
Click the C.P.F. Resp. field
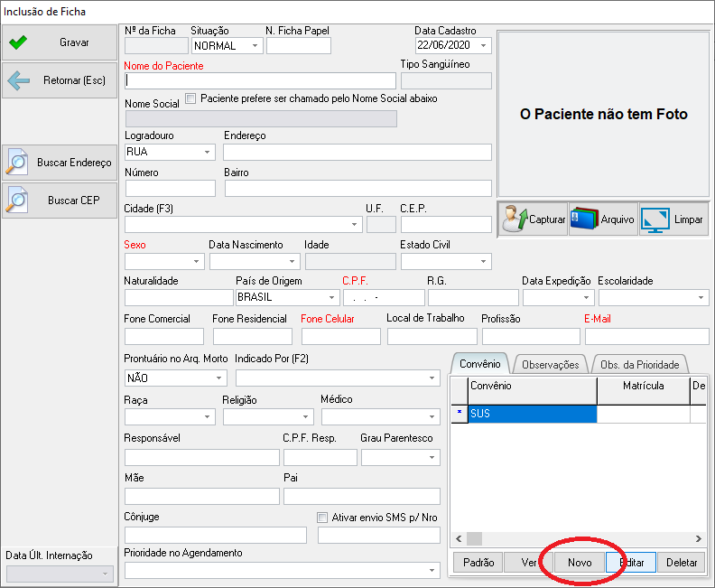tap(320, 457)
